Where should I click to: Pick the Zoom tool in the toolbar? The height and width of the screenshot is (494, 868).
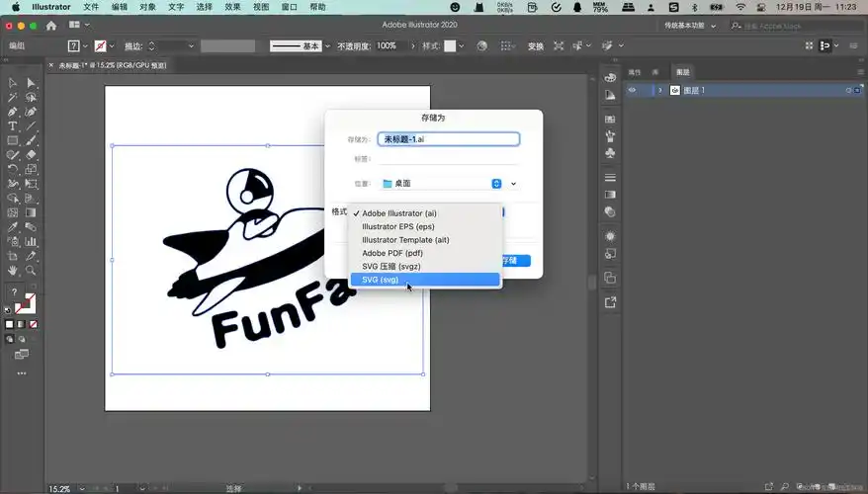pyautogui.click(x=31, y=270)
